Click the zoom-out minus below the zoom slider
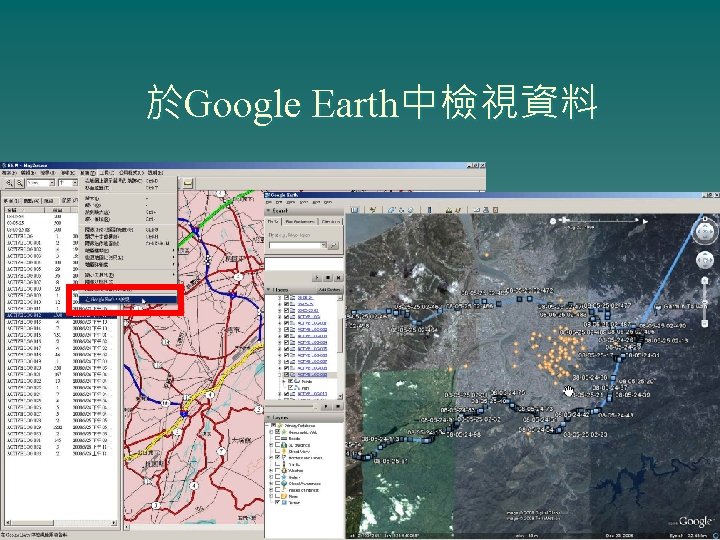 pyautogui.click(x=705, y=324)
